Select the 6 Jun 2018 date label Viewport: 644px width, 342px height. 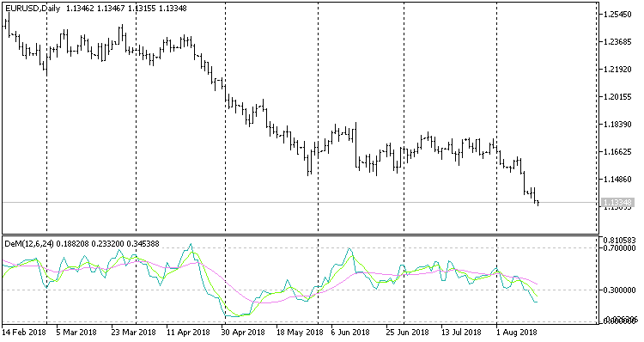pos(350,333)
